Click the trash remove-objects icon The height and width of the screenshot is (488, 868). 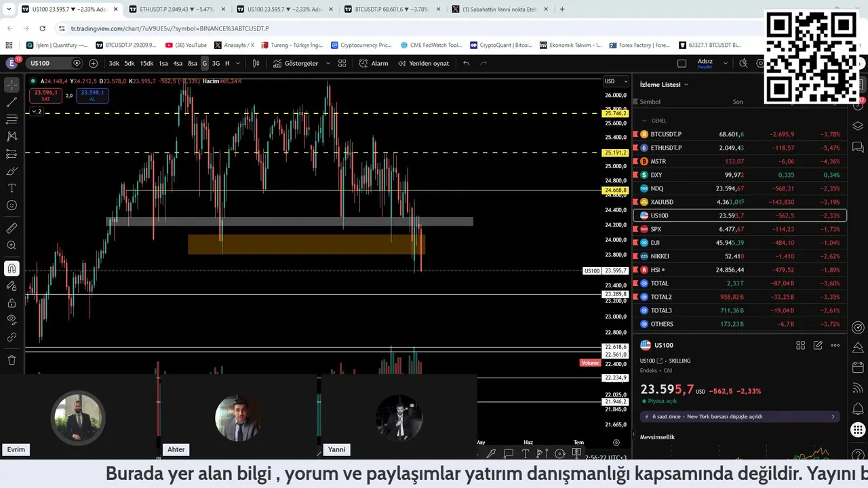(12, 360)
